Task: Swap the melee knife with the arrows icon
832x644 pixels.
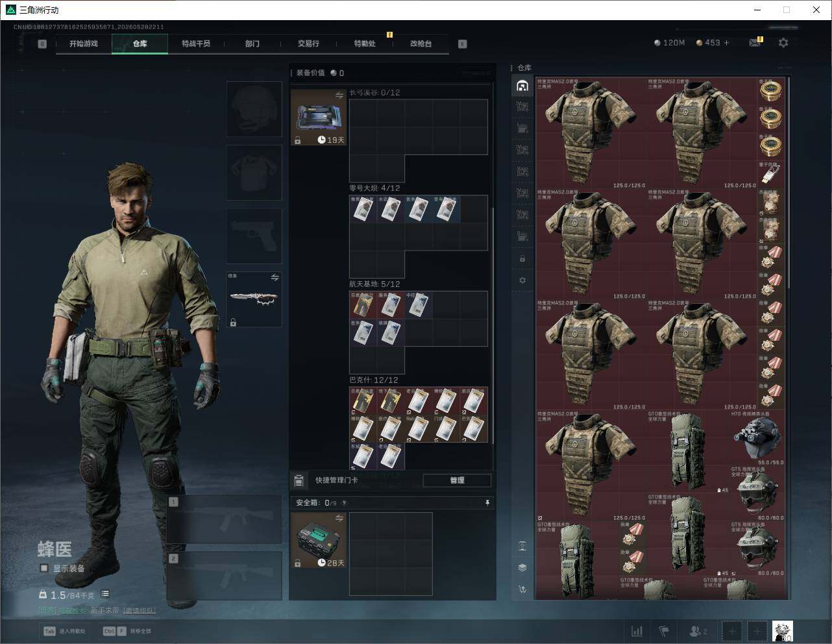Action: tap(275, 278)
